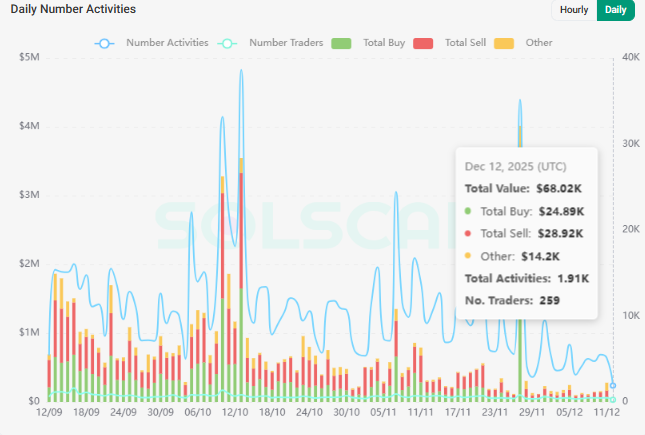Click the yellow Other legend swatch
The image size is (645, 435).
[505, 43]
